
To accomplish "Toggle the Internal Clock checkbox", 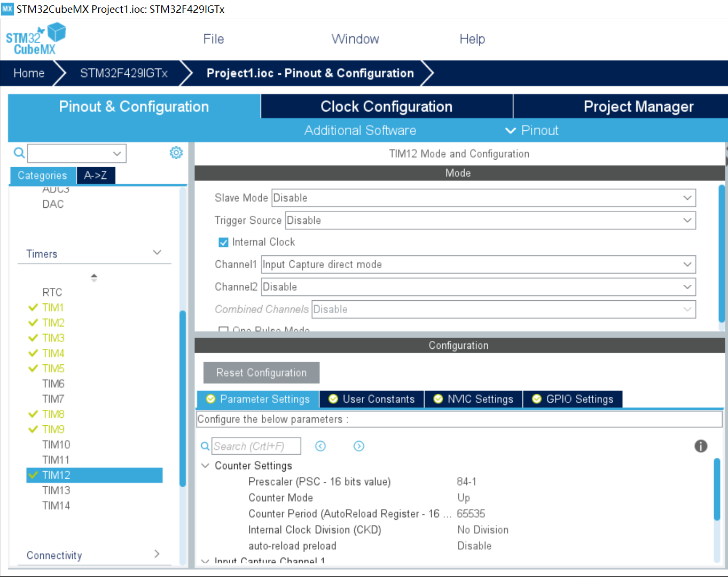I will [223, 243].
